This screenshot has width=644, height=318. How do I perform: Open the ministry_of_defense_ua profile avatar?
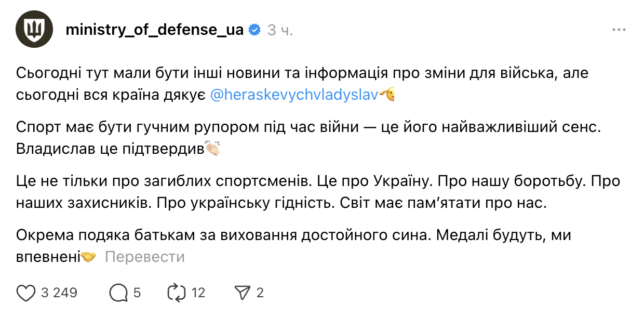point(32,30)
